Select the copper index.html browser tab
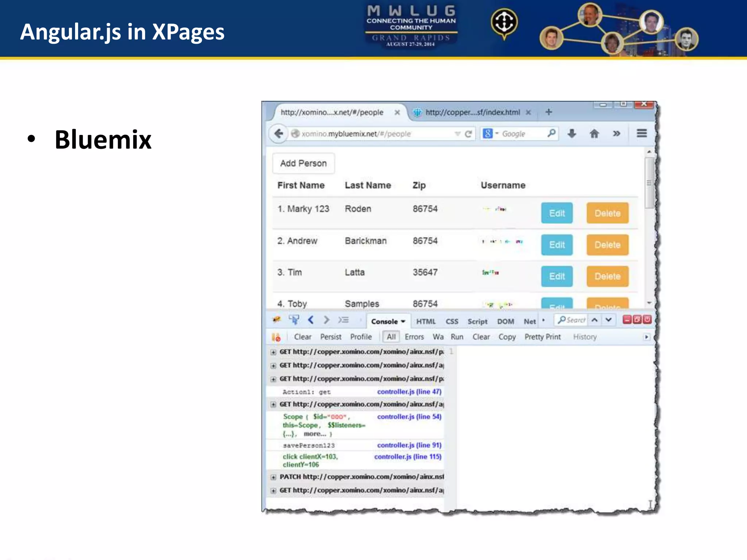Viewport: 747px width, 560px height. (x=473, y=112)
